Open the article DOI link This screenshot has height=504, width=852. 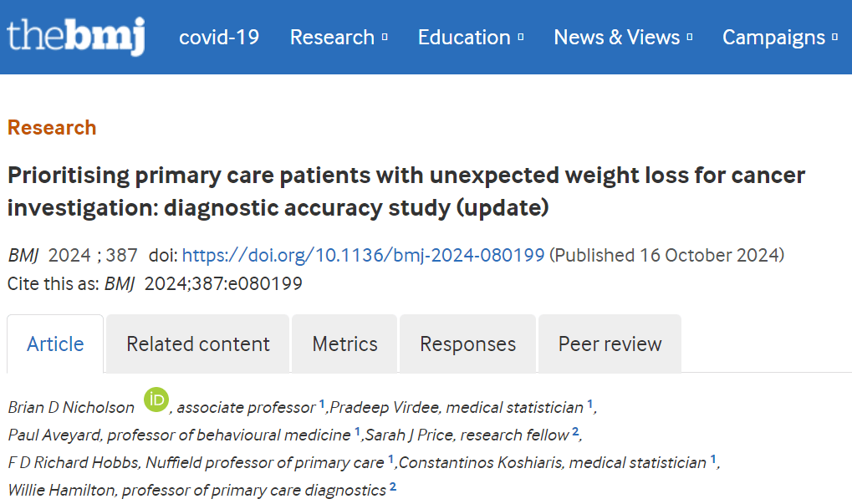[363, 256]
